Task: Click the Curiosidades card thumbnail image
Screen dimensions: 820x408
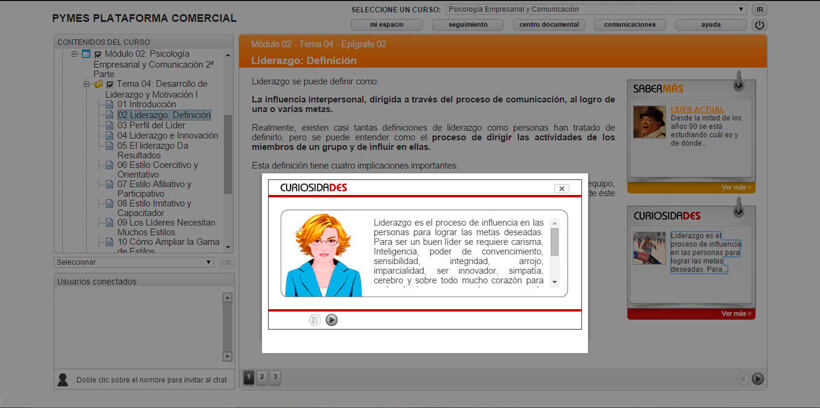Action: tap(649, 248)
